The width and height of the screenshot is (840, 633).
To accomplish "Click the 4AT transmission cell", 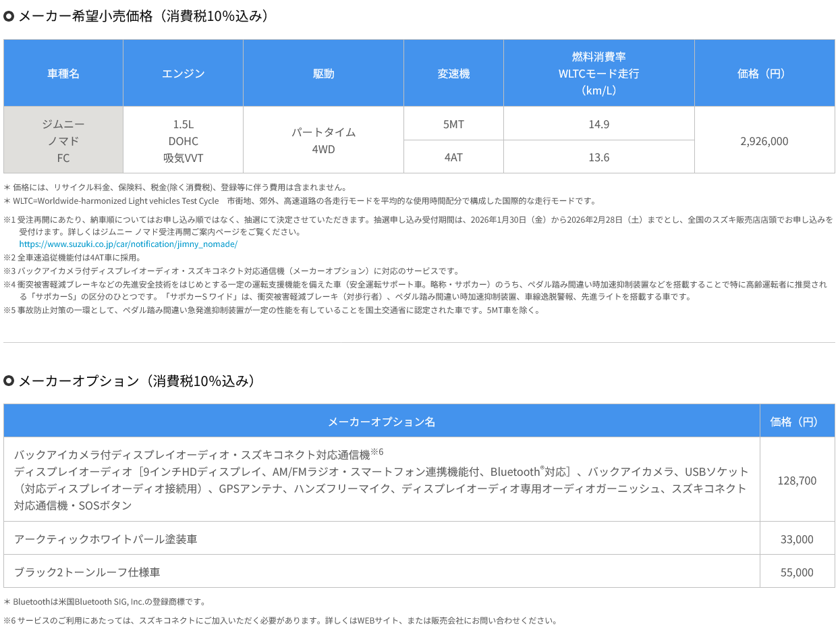I will 453,157.
